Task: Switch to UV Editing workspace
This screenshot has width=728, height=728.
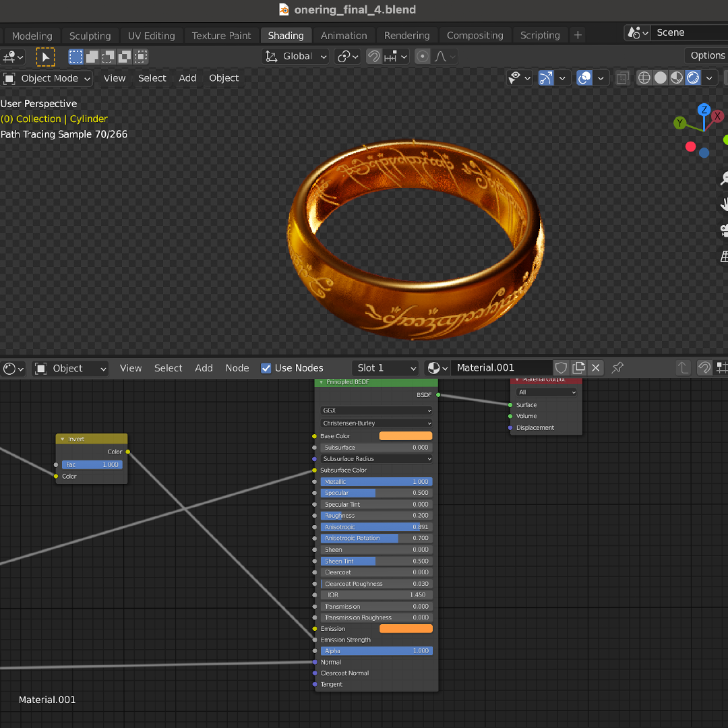Action: pyautogui.click(x=152, y=36)
